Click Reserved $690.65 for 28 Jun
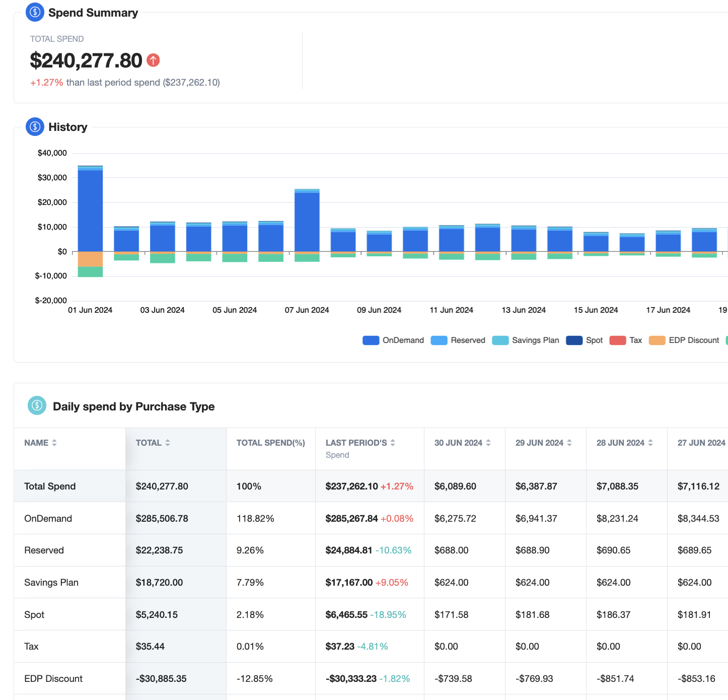The width and height of the screenshot is (728, 700). click(613, 550)
